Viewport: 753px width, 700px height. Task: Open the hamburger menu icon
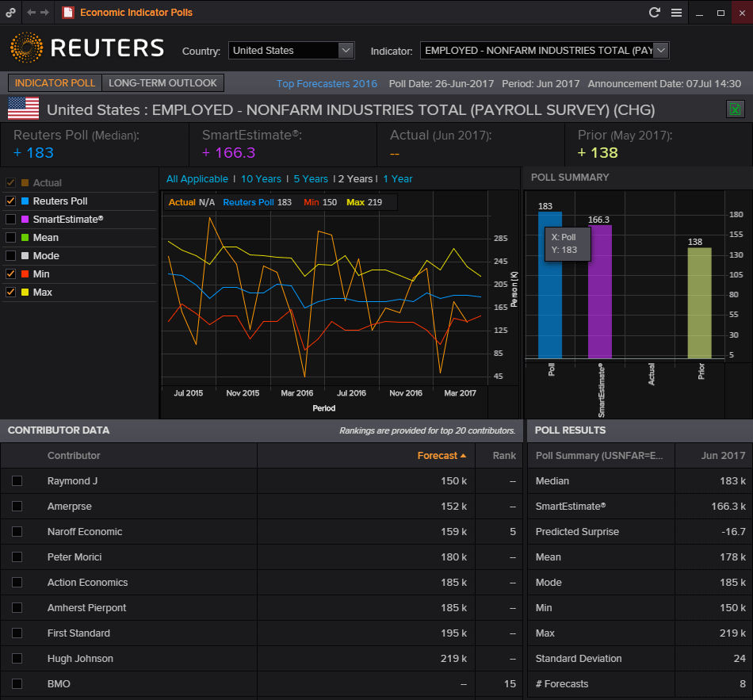tap(676, 13)
